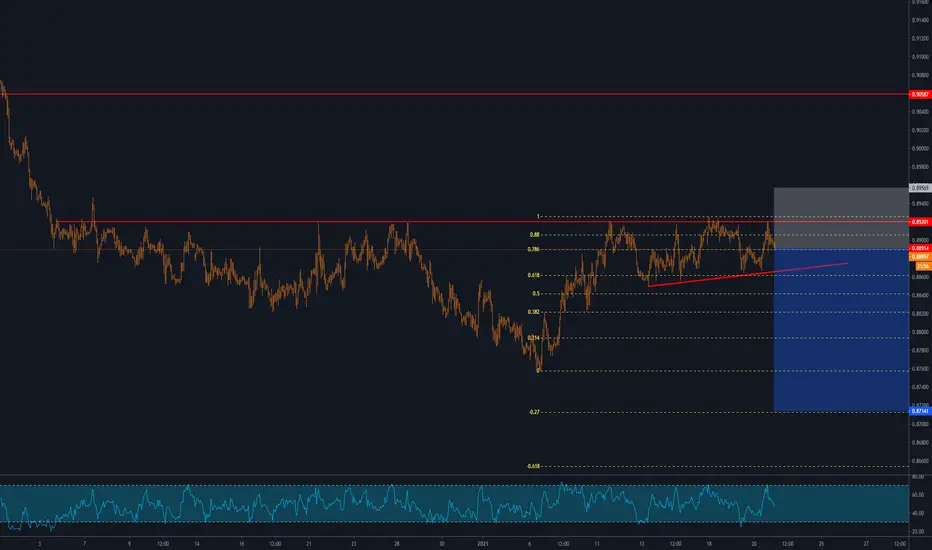Click date 30 on the time axis
Image resolution: width=932 pixels, height=550 pixels.
[441, 543]
